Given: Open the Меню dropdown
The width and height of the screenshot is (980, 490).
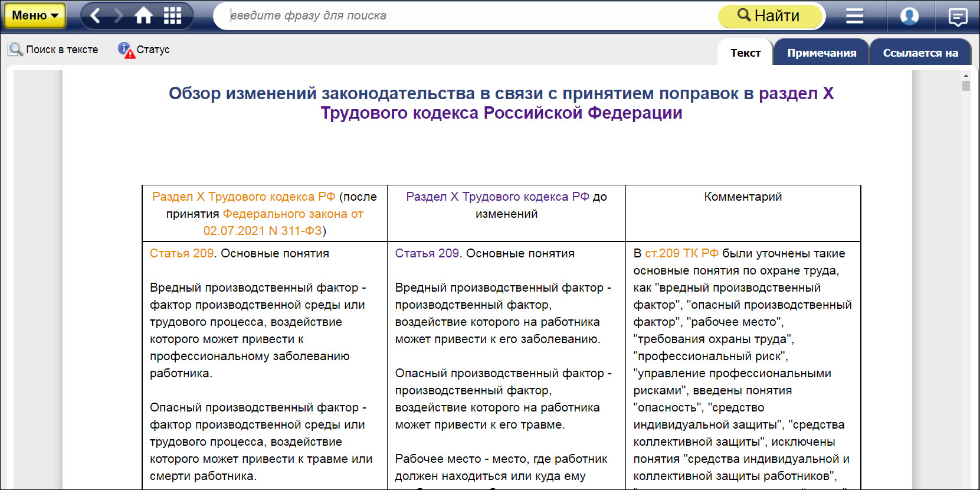Looking at the screenshot, I should click(35, 16).
